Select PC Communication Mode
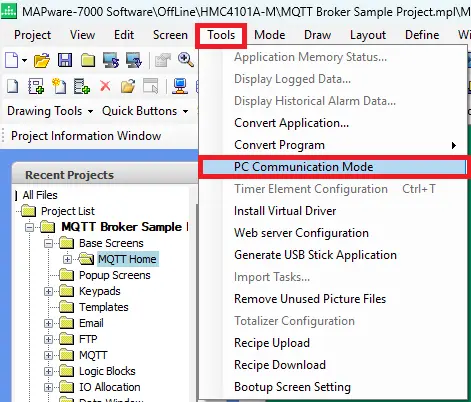471x402 pixels. [x=333, y=167]
